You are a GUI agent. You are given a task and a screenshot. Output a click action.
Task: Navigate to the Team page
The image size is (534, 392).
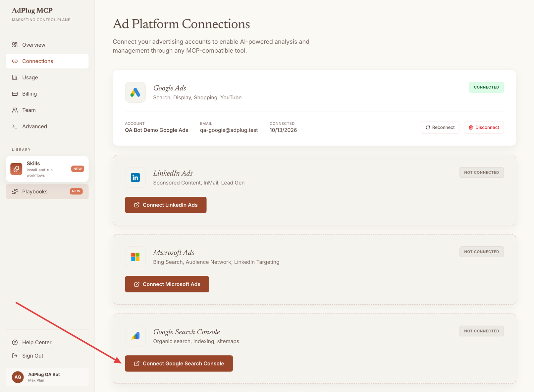point(47,110)
